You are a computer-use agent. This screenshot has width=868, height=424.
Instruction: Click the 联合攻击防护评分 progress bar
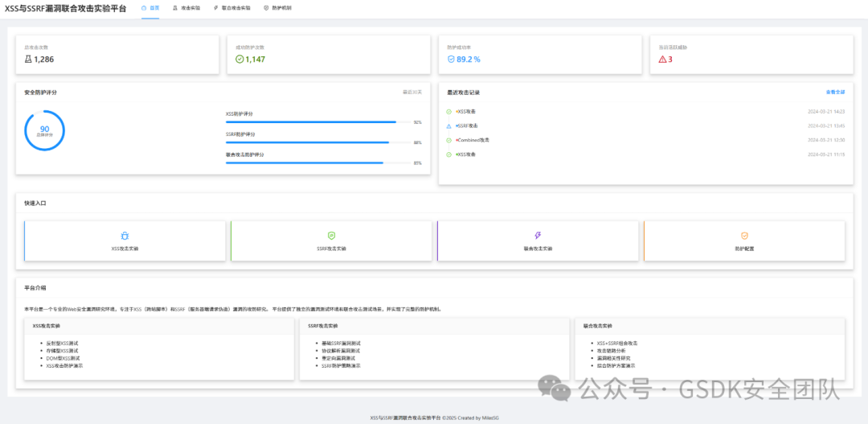click(x=318, y=163)
